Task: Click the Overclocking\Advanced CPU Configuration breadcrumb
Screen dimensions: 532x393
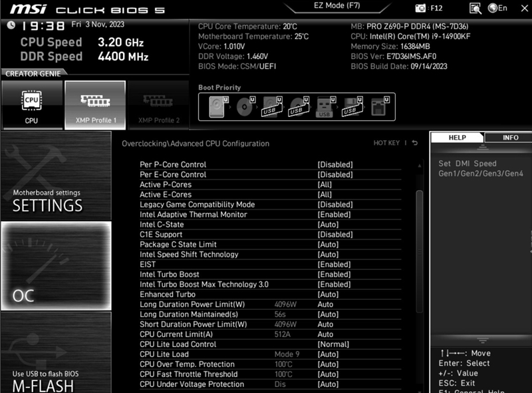Action: coord(196,144)
